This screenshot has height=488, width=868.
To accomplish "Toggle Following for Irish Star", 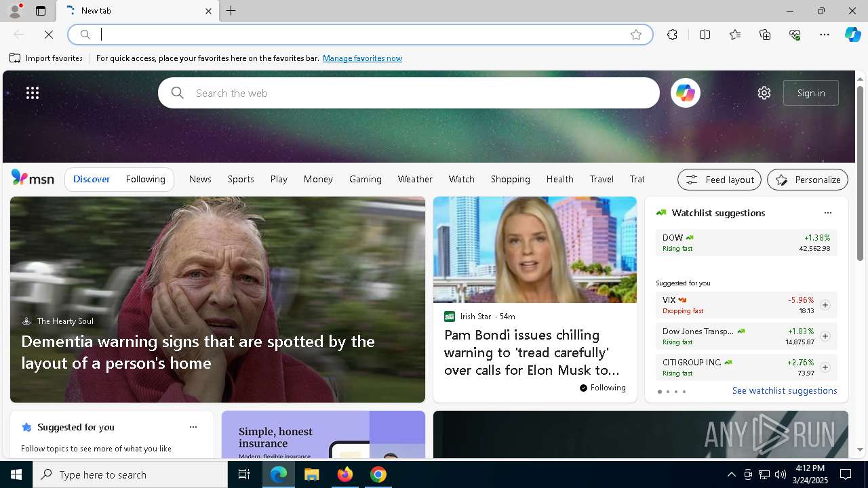I will [602, 388].
